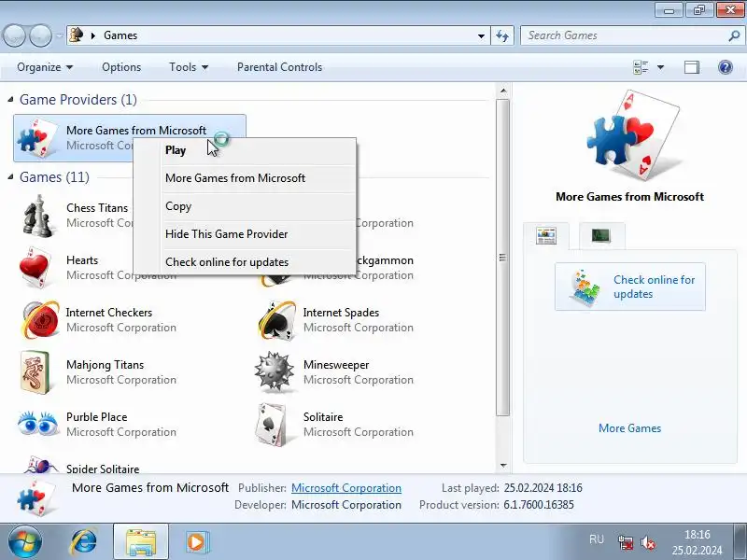Click the change view icon in toolbar
Screen dimensions: 747x560
click(641, 67)
